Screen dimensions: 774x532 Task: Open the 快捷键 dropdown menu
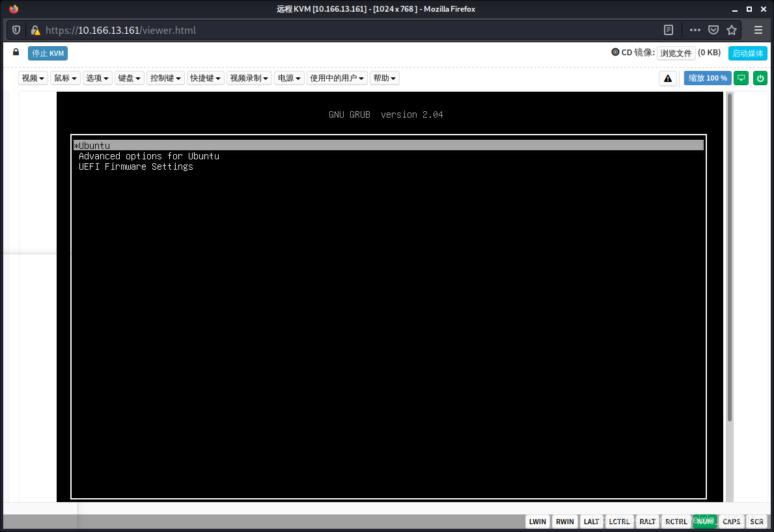coord(205,78)
